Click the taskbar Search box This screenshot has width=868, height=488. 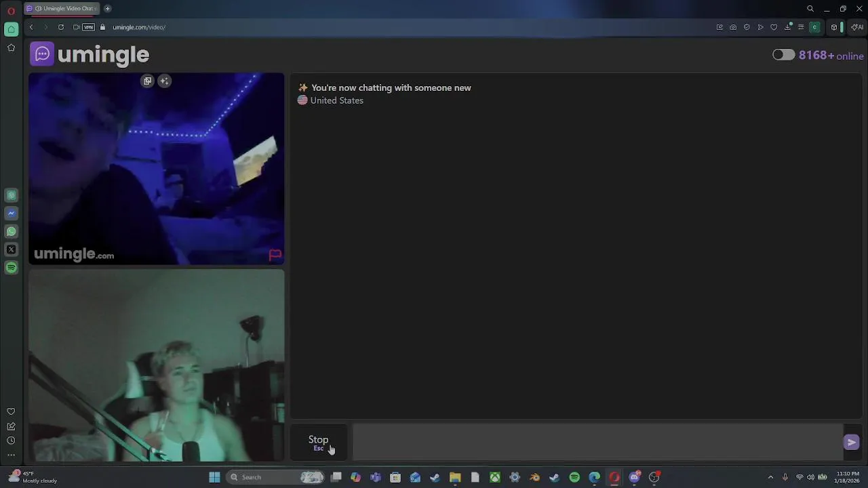277,477
